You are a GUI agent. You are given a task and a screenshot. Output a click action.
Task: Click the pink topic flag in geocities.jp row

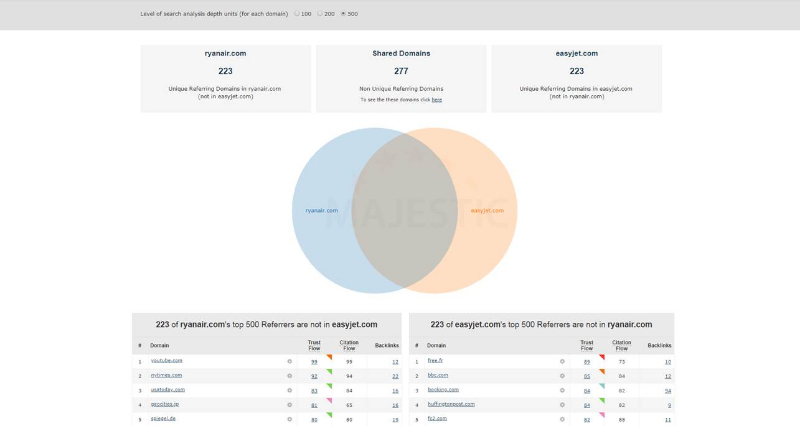(x=330, y=400)
